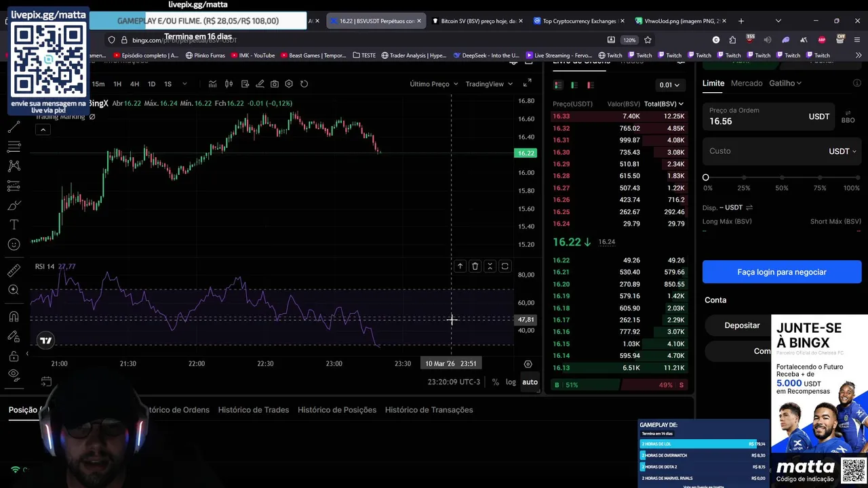Maximize the RSI pane
The width and height of the screenshot is (868, 488).
505,266
